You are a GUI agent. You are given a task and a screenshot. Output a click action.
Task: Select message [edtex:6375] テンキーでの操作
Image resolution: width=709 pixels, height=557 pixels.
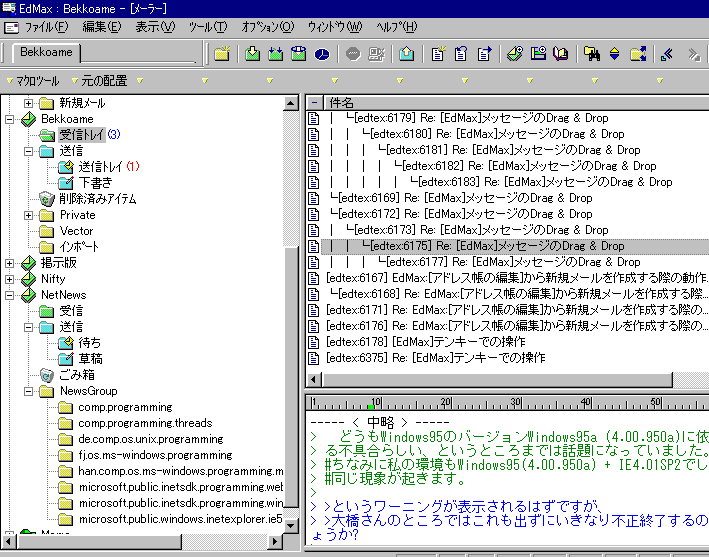click(x=435, y=358)
